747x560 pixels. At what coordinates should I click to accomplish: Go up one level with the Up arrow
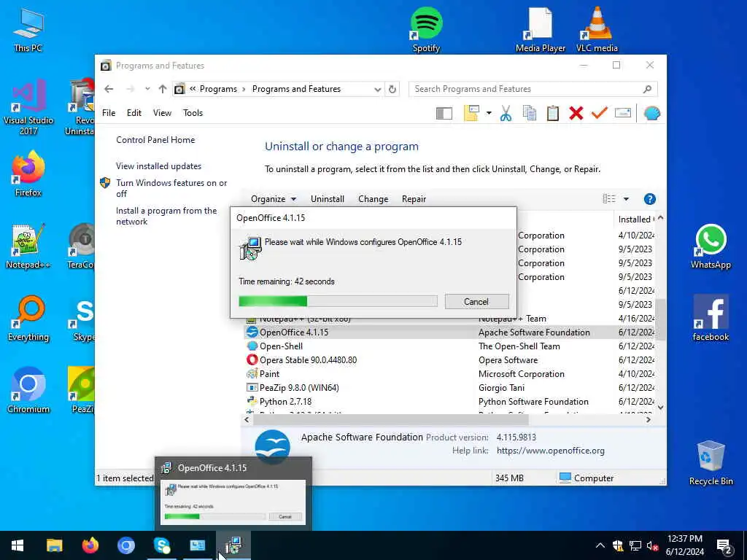163,89
